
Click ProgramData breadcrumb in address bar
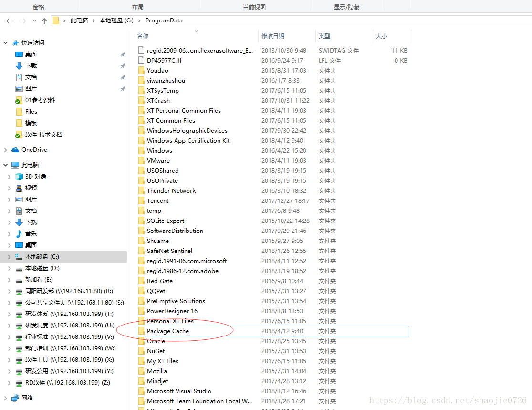pos(164,21)
